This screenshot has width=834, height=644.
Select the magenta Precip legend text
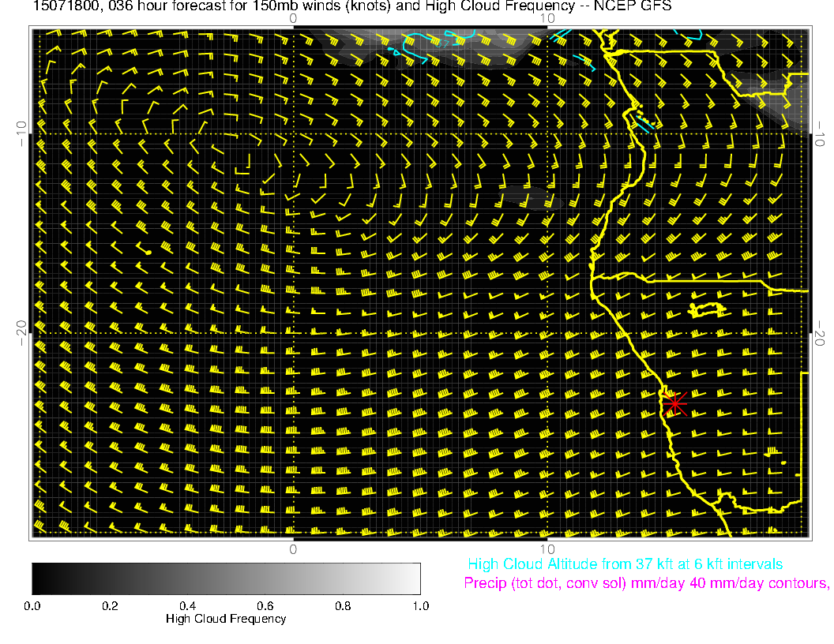pos(646,584)
